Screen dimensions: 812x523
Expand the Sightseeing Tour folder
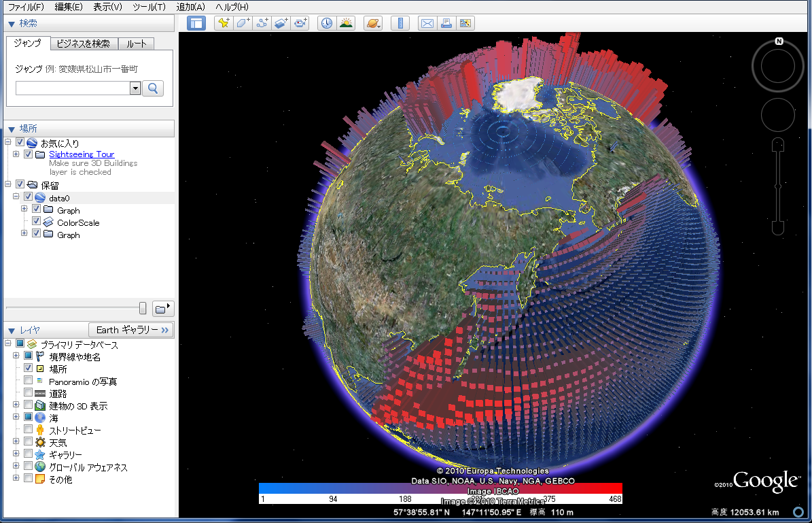(16, 154)
